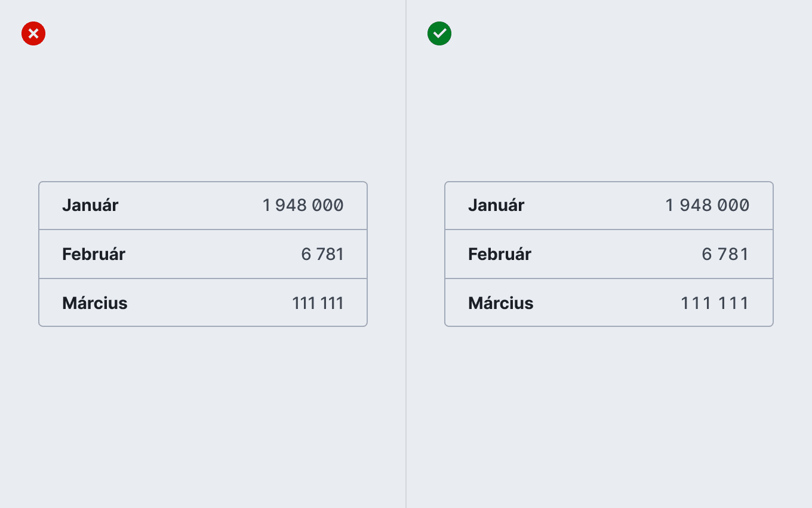Click the right table's Január row
The height and width of the screenshot is (508, 812).
coord(609,206)
